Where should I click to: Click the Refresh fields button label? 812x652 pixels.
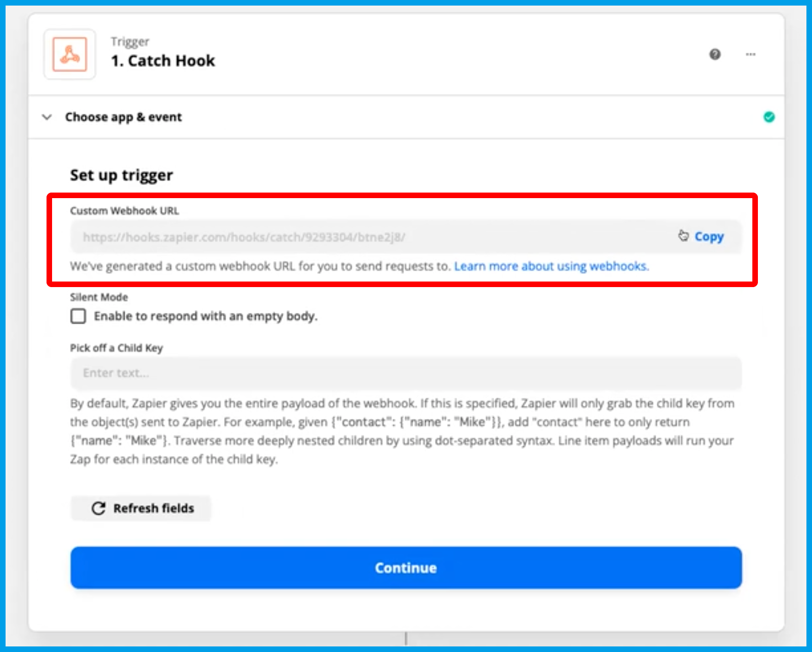[154, 508]
